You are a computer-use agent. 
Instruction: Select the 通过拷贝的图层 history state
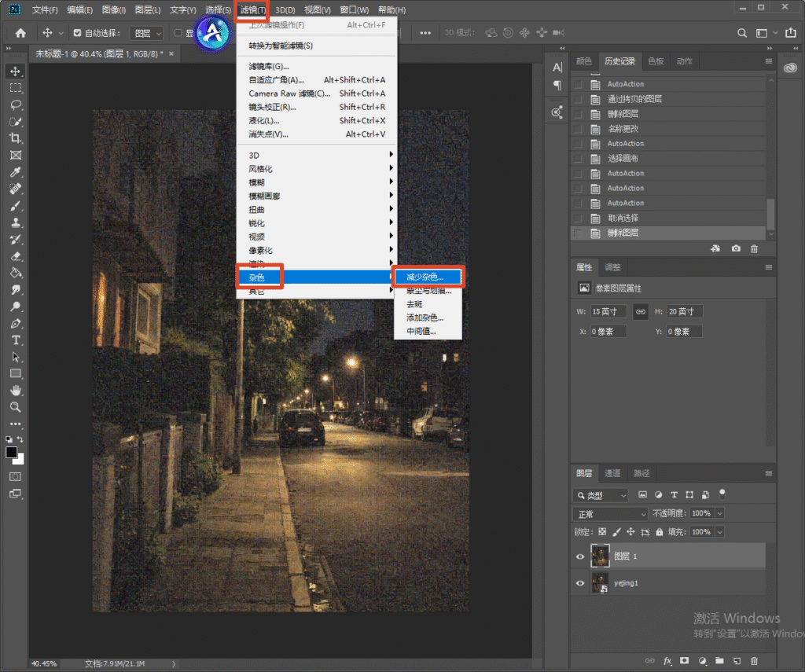[x=668, y=99]
